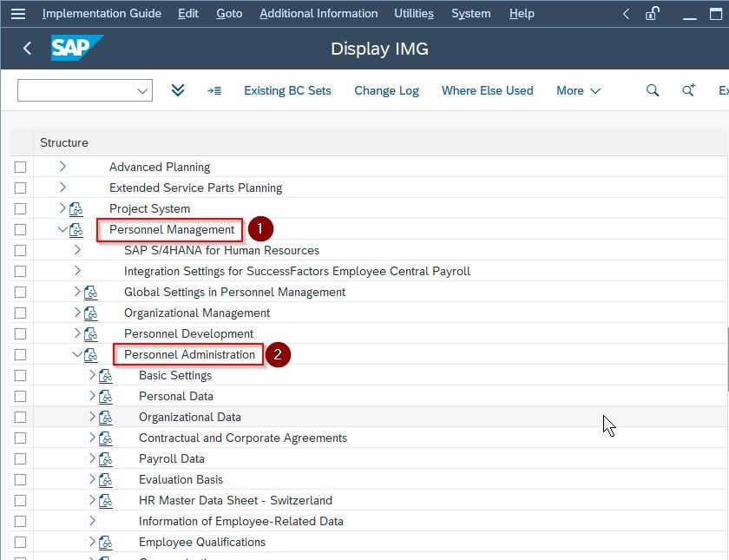
Task: Tick the checkbox for Advanced Planning row
Action: coord(21,167)
